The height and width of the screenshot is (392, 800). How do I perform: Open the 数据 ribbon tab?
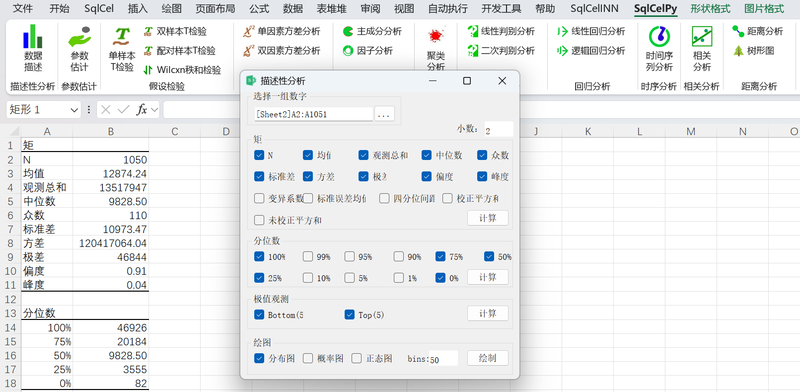(293, 9)
